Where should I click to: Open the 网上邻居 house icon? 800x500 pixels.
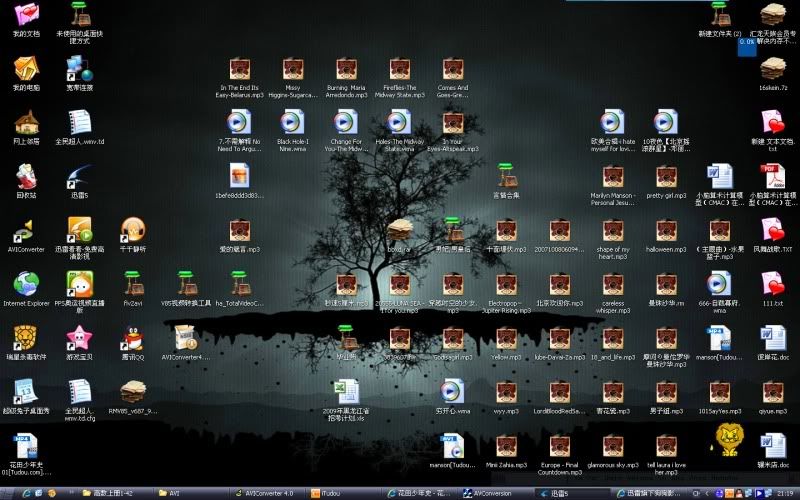click(x=26, y=122)
